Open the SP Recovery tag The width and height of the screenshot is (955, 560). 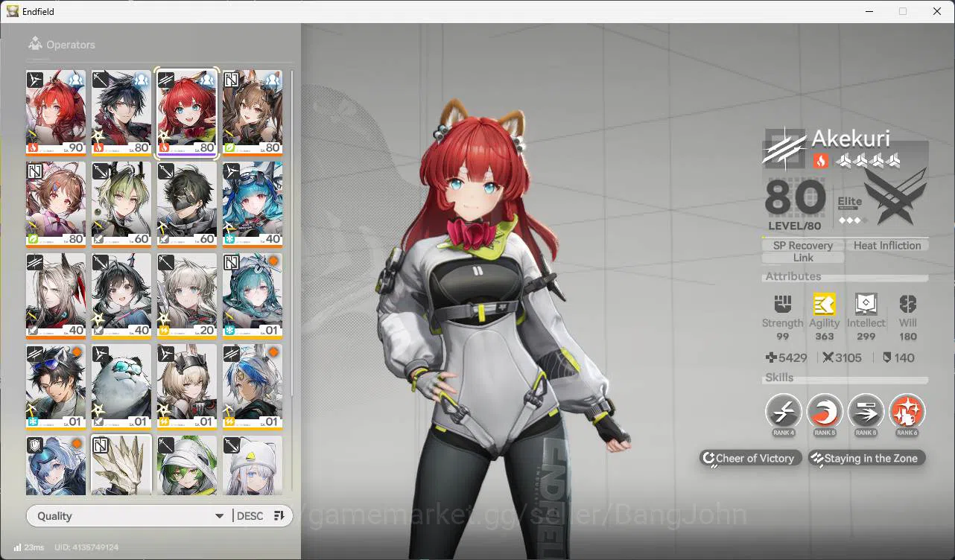(803, 246)
